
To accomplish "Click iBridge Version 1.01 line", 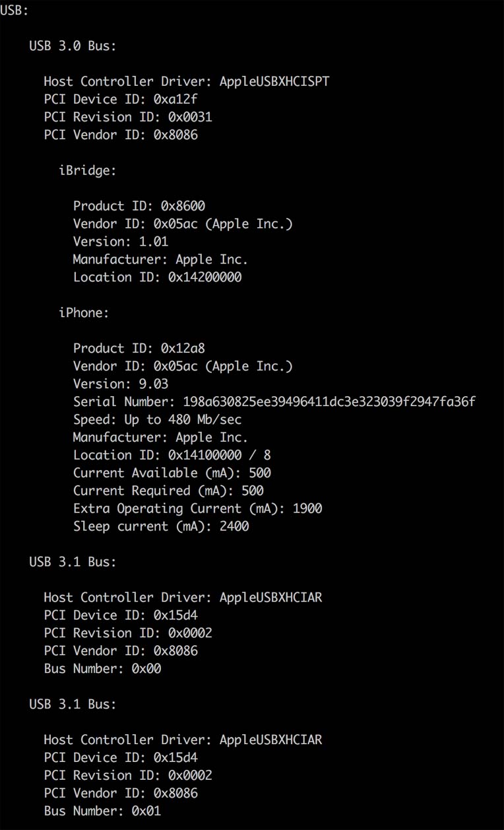I will point(121,242).
